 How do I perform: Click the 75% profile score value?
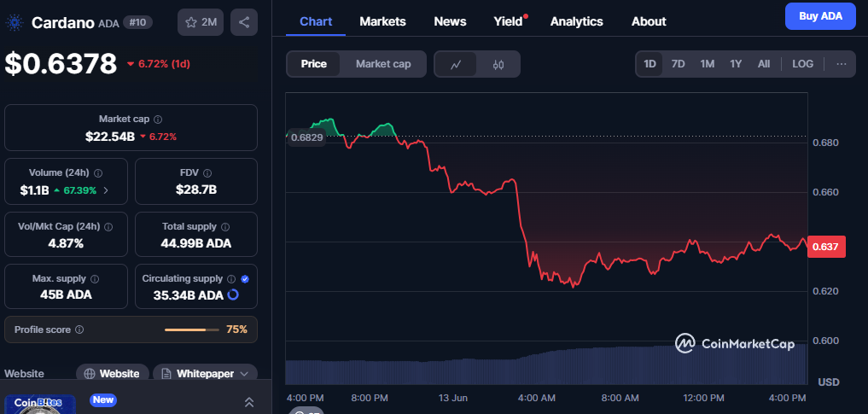click(236, 329)
